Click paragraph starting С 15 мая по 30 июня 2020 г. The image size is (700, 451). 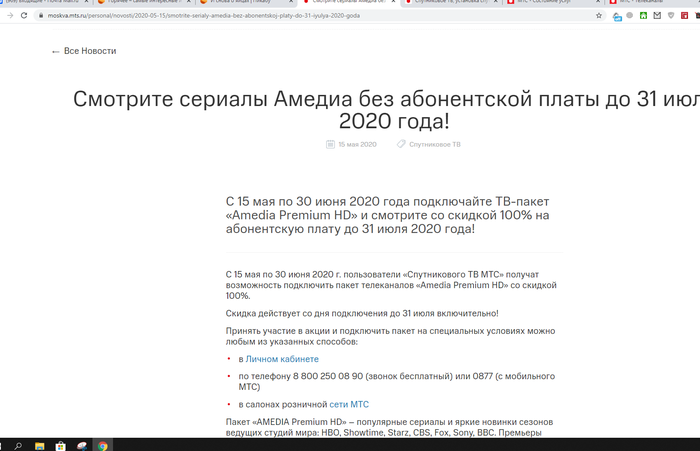pyautogui.click(x=391, y=285)
